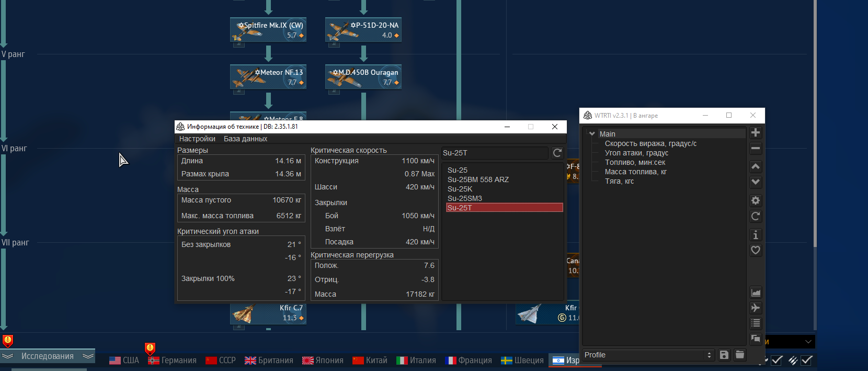Image resolution: width=868 pixels, height=371 pixels.
Task: Move selected WTRTI item up
Action: 756,167
